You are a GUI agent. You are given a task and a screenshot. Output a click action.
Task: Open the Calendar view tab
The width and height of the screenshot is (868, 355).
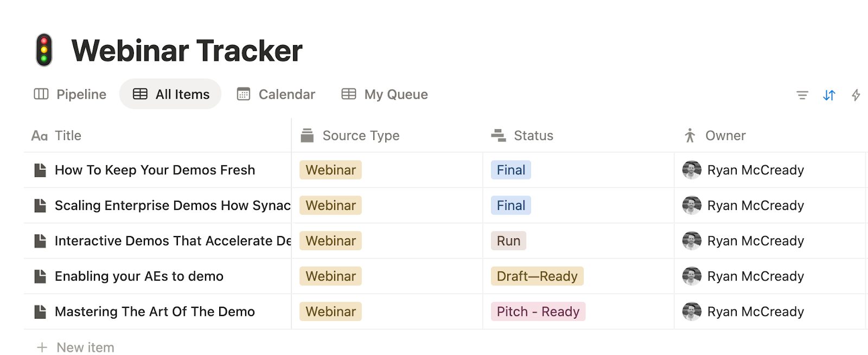click(x=276, y=94)
